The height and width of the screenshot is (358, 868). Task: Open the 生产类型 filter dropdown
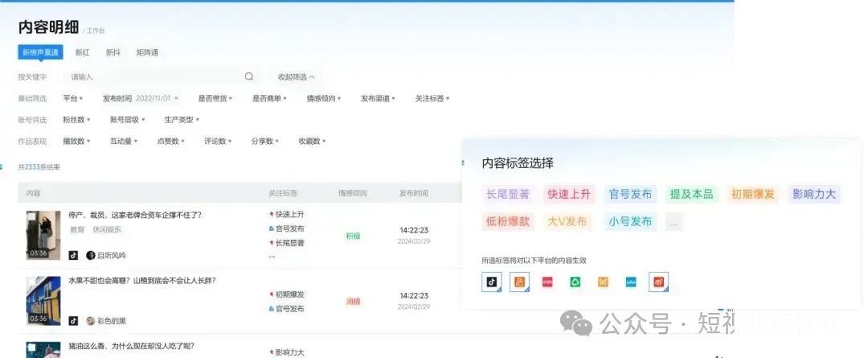[x=182, y=119]
